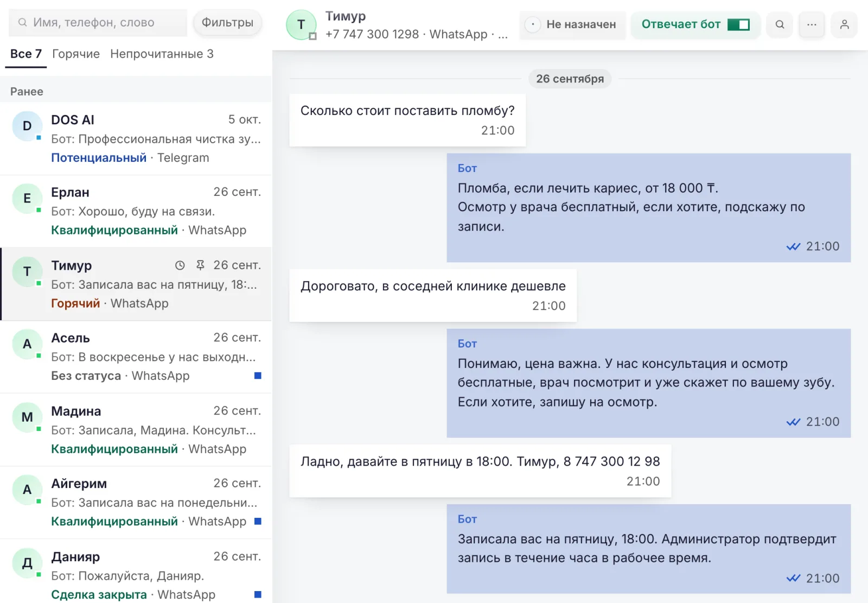This screenshot has height=603, width=868.
Task: Click the Квалифицированный status on Ерлан's row
Action: 114,230
